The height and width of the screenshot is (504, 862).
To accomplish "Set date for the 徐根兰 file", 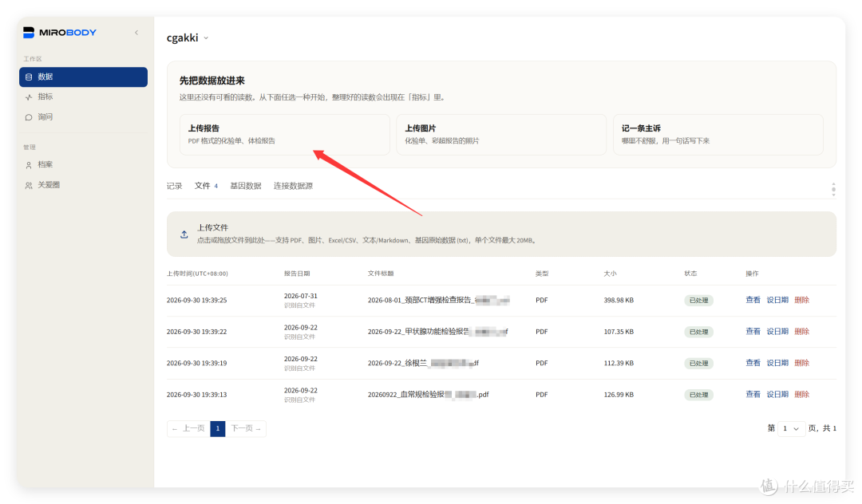I will tap(777, 363).
